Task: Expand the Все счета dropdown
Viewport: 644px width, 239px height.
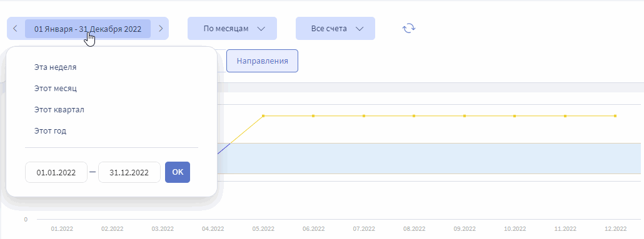Action: (335, 28)
